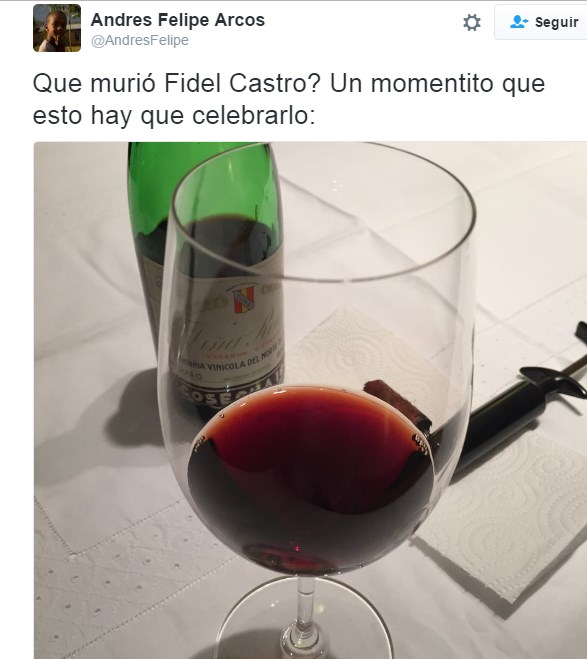Select the tweet text about Fidel Castro
Screen dimensions: 587x659
(289, 99)
